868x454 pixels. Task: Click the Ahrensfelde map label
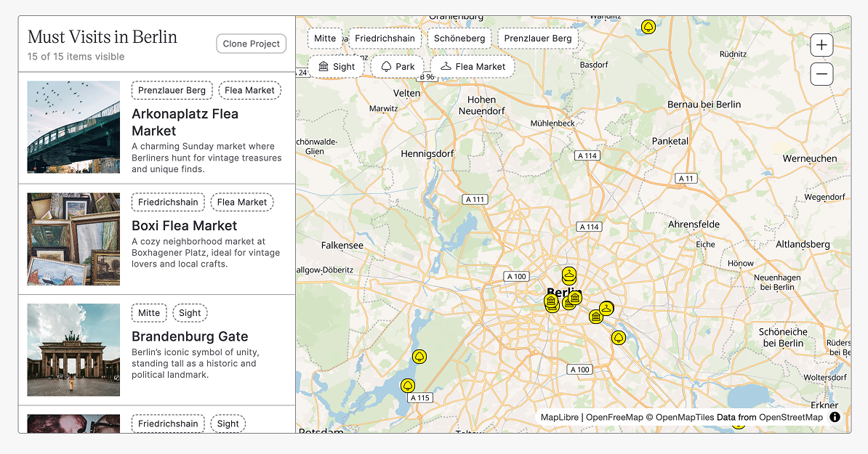click(x=694, y=224)
